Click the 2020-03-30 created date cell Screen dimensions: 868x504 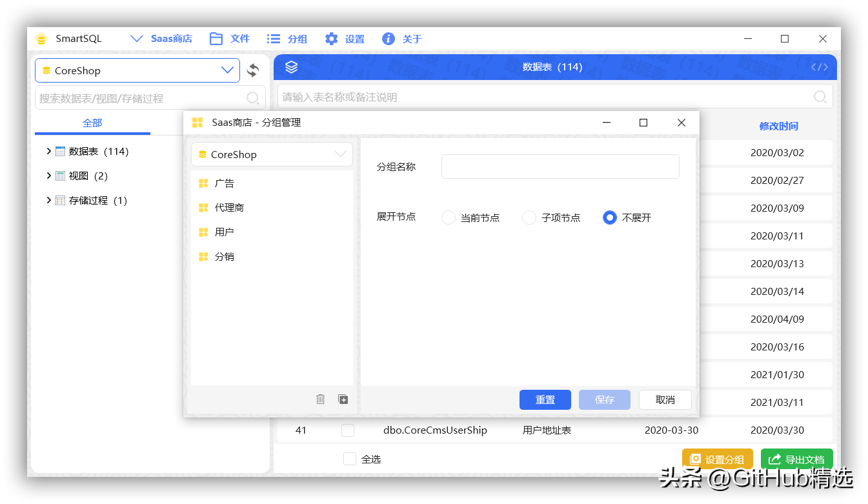(671, 430)
